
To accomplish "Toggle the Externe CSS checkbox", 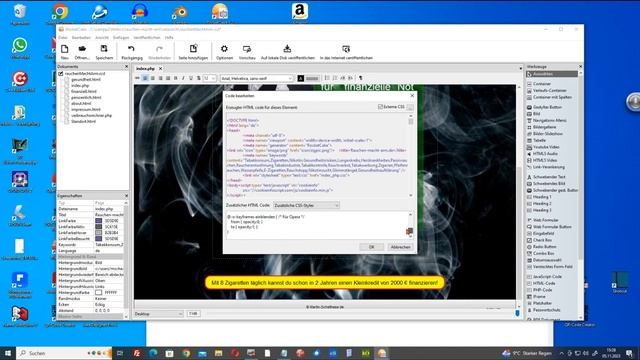I will point(380,107).
